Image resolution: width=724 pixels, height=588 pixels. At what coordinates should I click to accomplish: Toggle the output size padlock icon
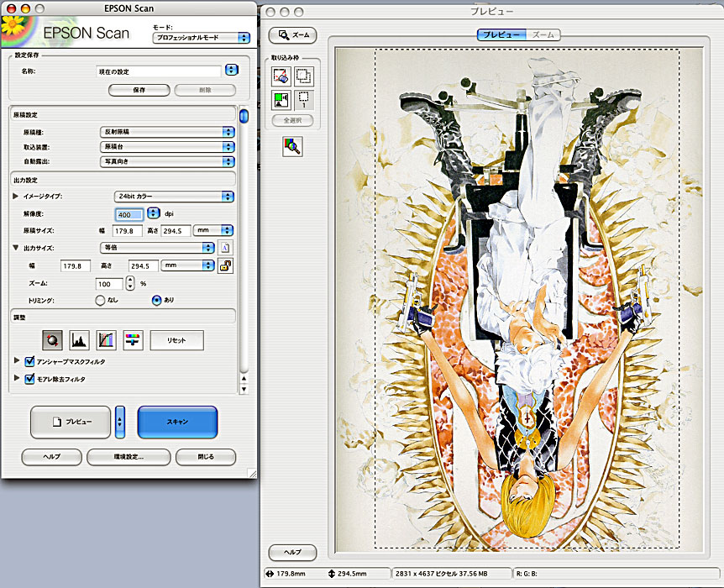click(x=225, y=265)
